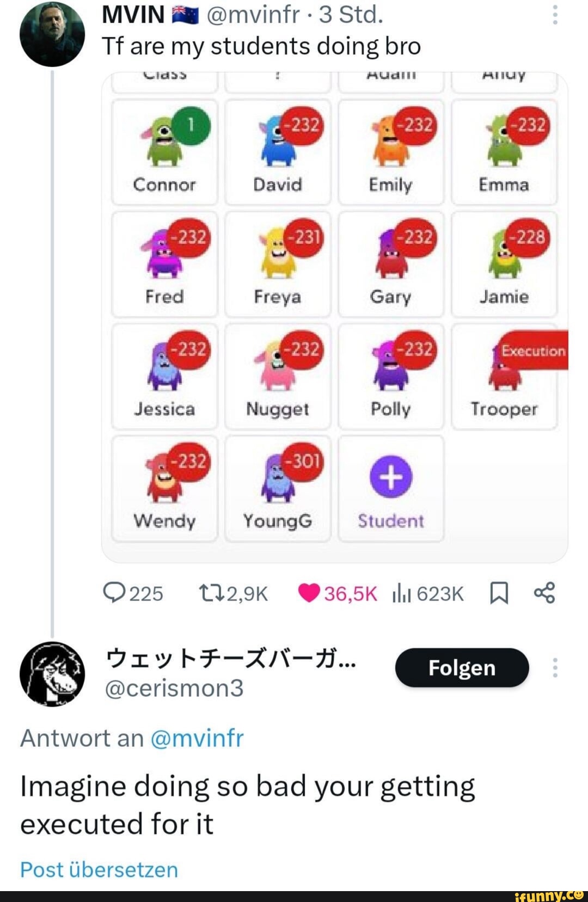Click the Post übersetzen link
This screenshot has width=588, height=902.
99,869
